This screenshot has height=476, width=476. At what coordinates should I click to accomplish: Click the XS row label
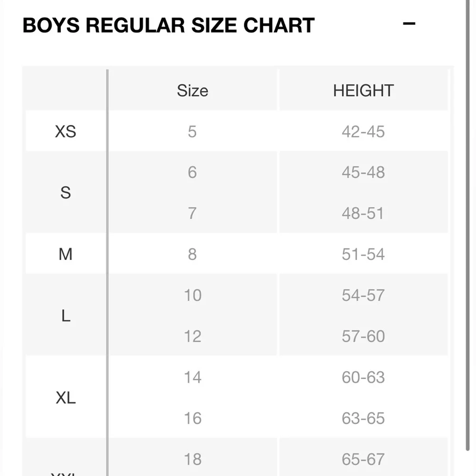(x=66, y=131)
